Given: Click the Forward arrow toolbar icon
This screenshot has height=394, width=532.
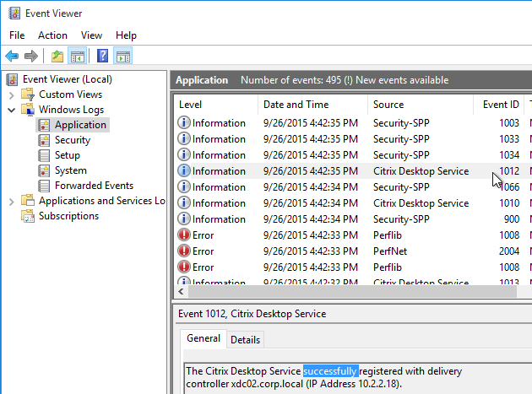Looking at the screenshot, I should 30,57.
